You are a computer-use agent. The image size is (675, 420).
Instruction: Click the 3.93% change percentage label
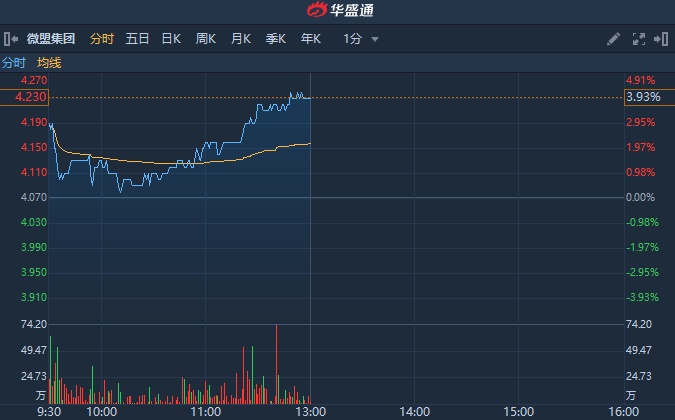point(641,97)
